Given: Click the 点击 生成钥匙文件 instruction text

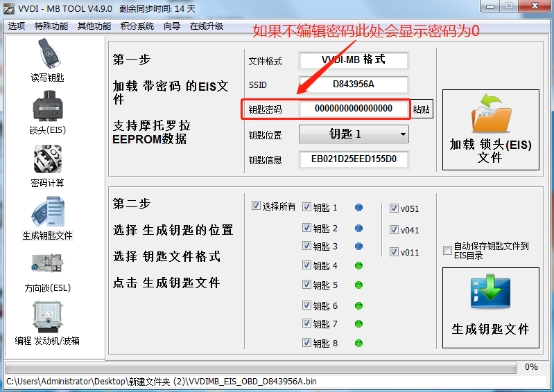Looking at the screenshot, I should click(167, 283).
